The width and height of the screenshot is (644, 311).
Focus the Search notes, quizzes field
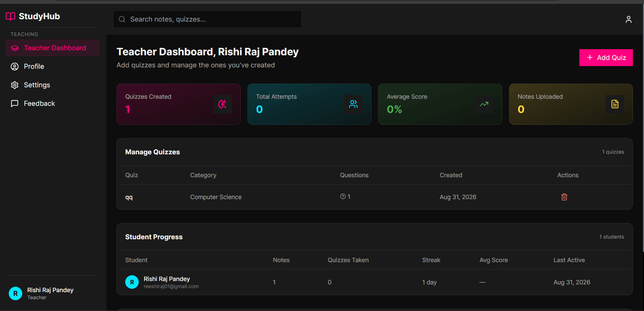[207, 19]
